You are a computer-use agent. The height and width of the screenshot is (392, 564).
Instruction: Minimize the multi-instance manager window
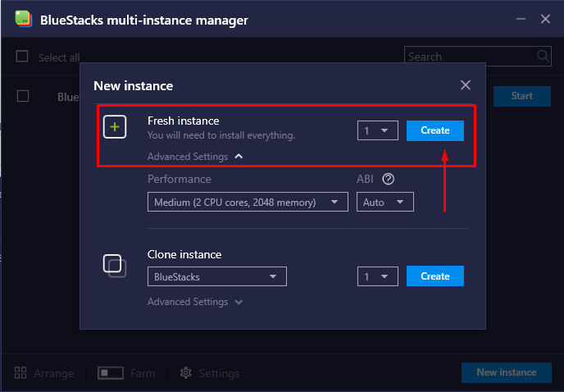coord(521,19)
